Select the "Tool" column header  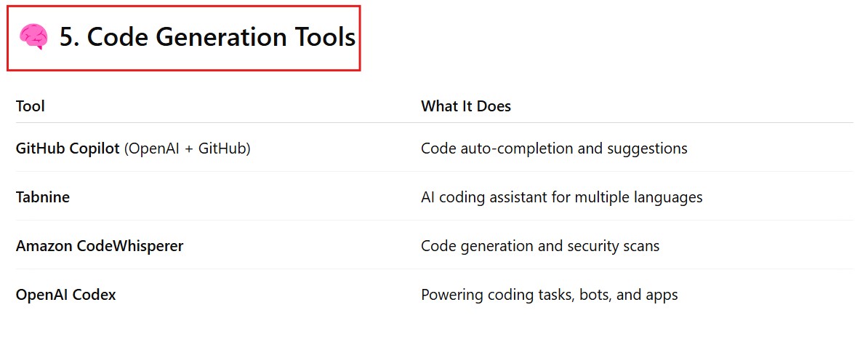tap(31, 106)
